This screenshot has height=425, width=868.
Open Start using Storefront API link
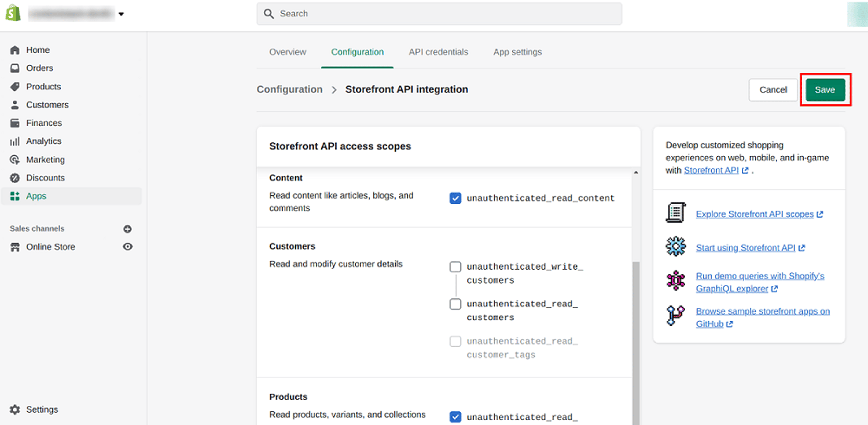tap(746, 248)
